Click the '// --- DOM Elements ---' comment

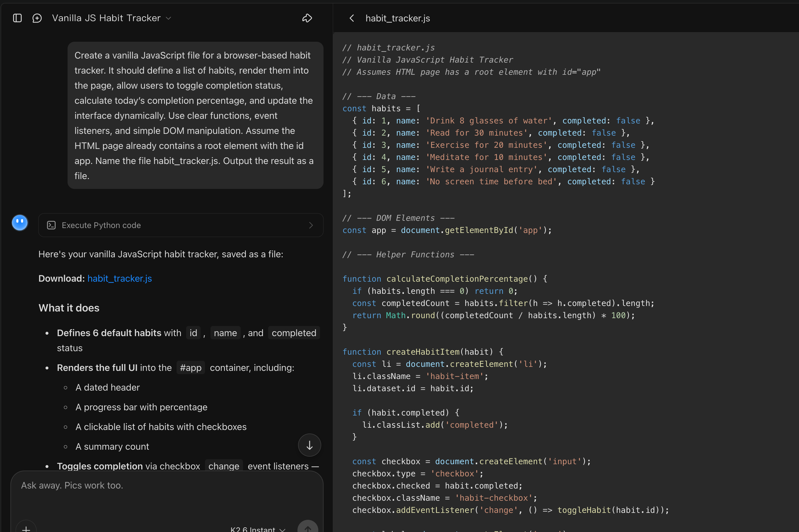click(398, 218)
